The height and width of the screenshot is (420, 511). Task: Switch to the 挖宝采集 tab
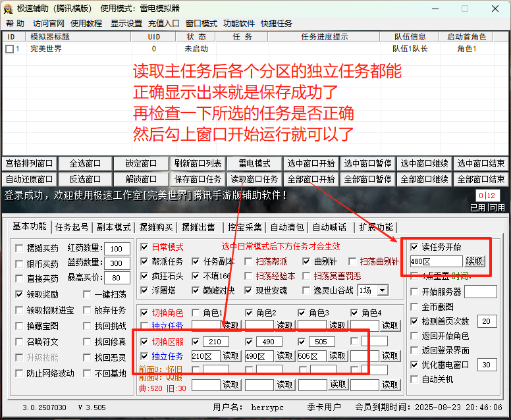click(245, 227)
